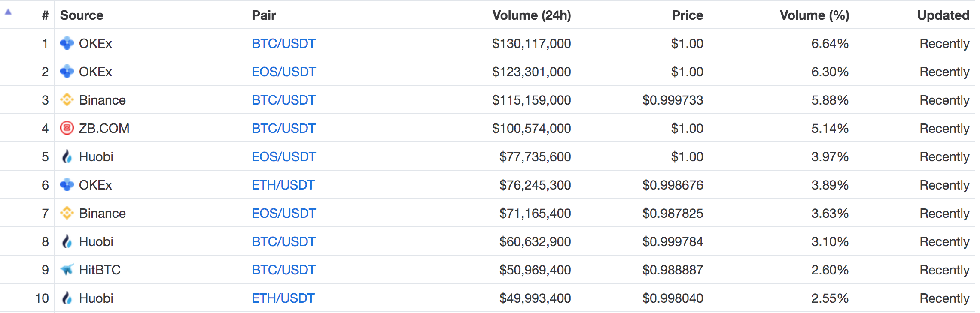Open Binance EOS/USDT pair link
This screenshot has height=313, width=980.
(x=283, y=213)
